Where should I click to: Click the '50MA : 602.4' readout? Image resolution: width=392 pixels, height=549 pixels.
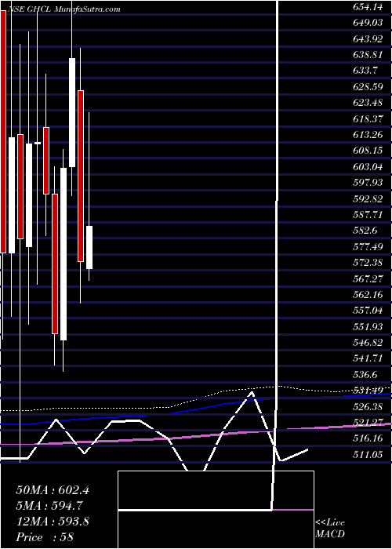53,490
